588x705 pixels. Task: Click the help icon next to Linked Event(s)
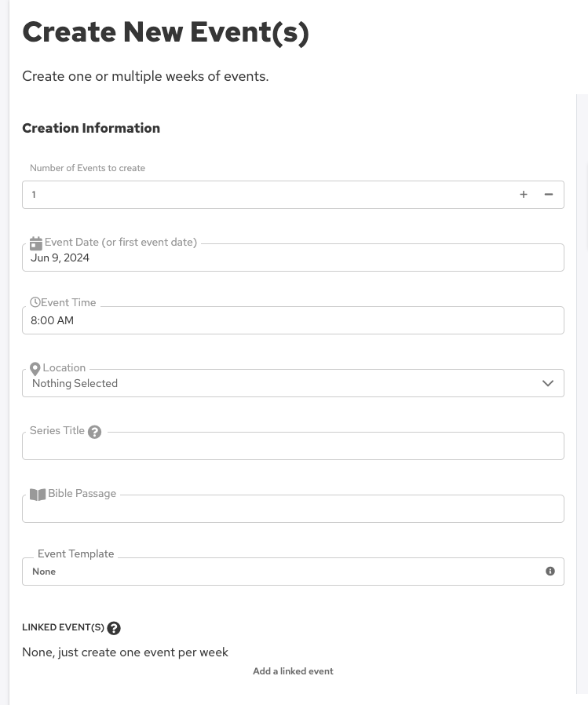[x=114, y=628]
